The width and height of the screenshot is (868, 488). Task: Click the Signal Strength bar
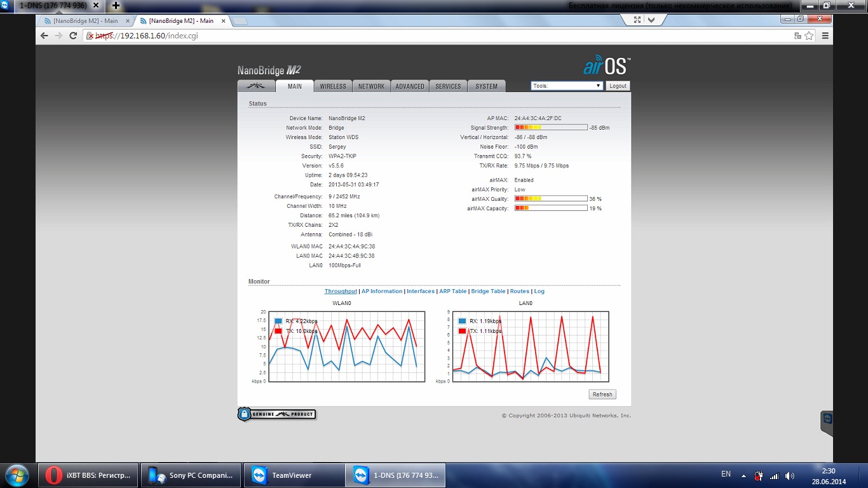pyautogui.click(x=551, y=128)
